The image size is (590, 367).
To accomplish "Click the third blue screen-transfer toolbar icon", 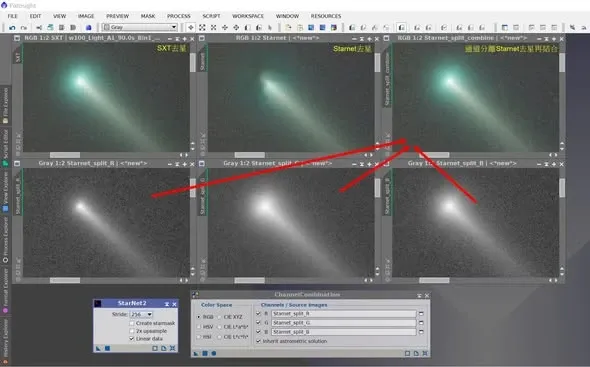I will [x=334, y=27].
